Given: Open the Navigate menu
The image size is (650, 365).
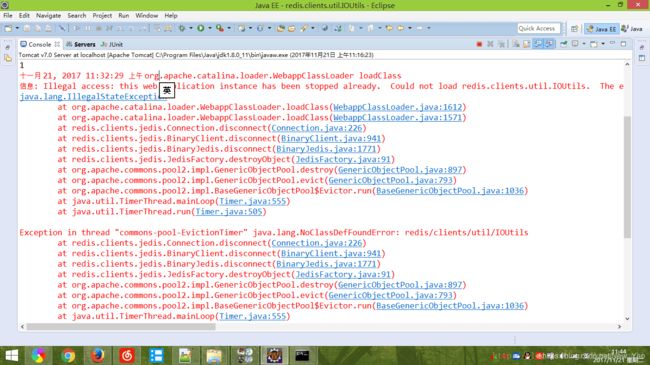Looking at the screenshot, I should click(x=48, y=15).
